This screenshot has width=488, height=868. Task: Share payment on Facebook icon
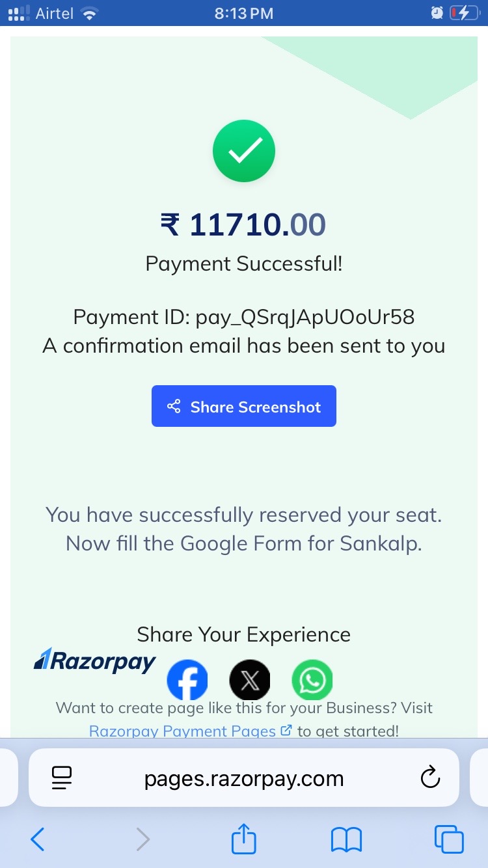(187, 680)
